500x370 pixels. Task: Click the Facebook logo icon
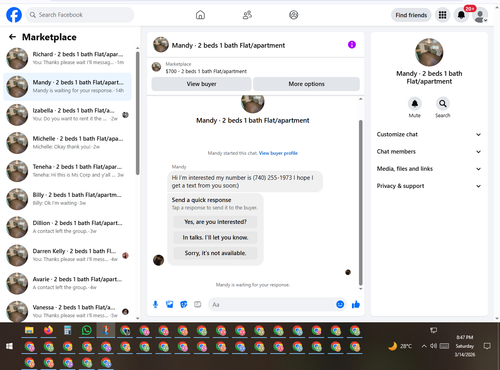(14, 15)
